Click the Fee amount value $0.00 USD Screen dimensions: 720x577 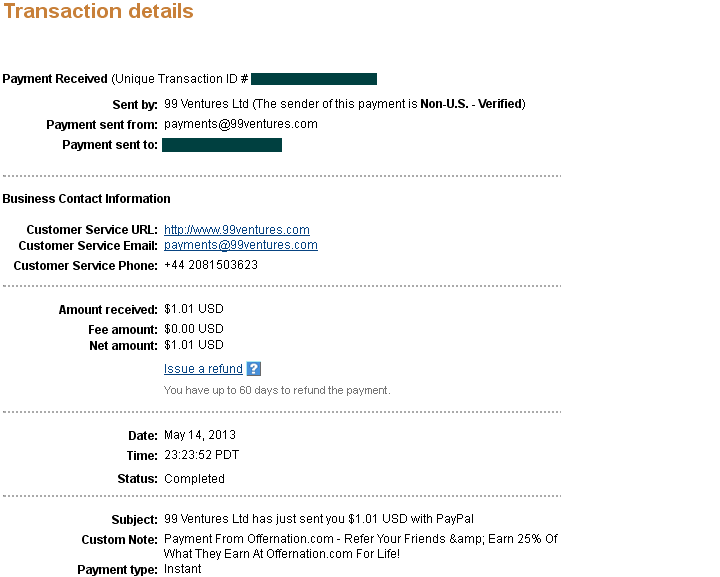tap(194, 329)
